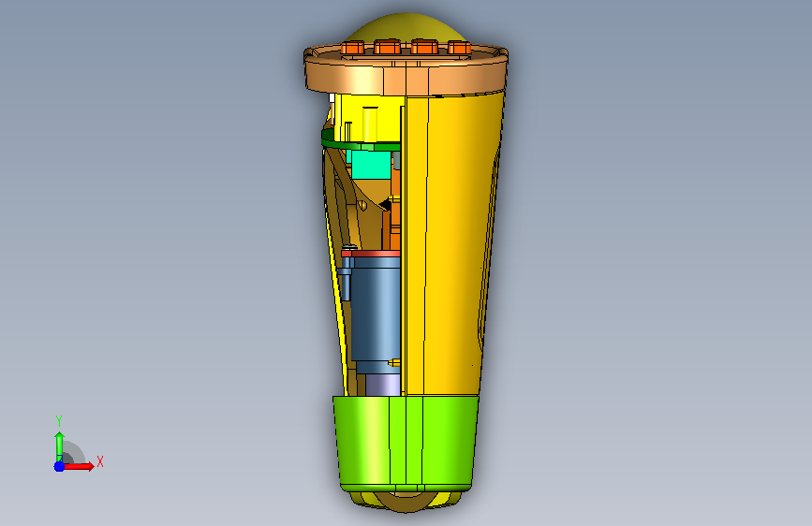Select the tan collar ring near the model's top
812x526 pixels.
(406, 72)
